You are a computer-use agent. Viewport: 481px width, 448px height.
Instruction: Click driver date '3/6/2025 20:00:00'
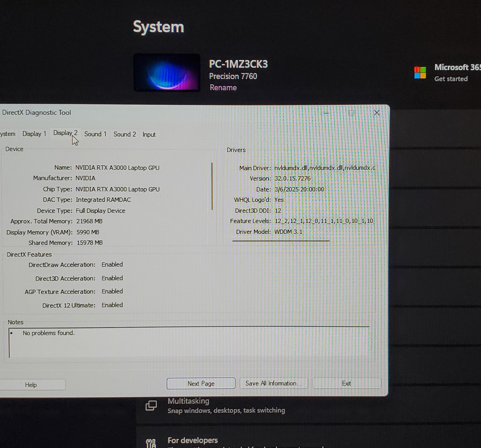pos(299,189)
